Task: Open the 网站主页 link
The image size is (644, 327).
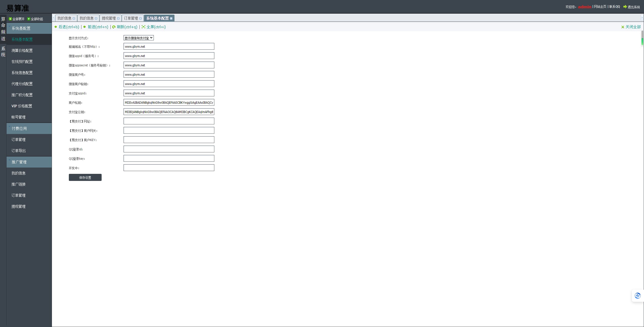Action: click(600, 7)
